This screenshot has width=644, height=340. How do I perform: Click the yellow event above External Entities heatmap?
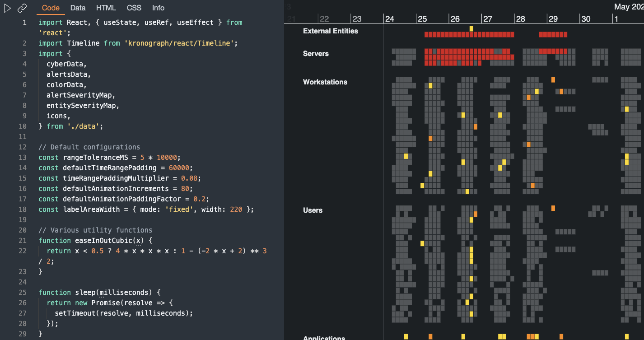(471, 28)
